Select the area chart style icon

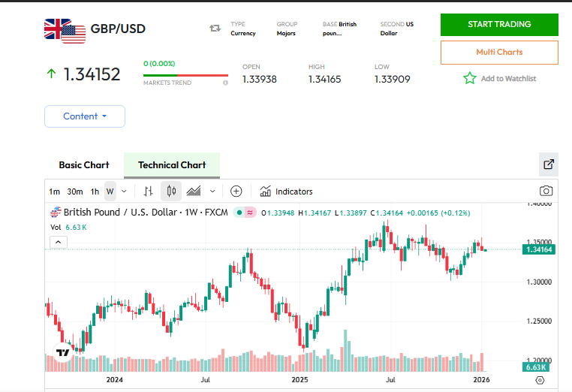[x=194, y=191]
